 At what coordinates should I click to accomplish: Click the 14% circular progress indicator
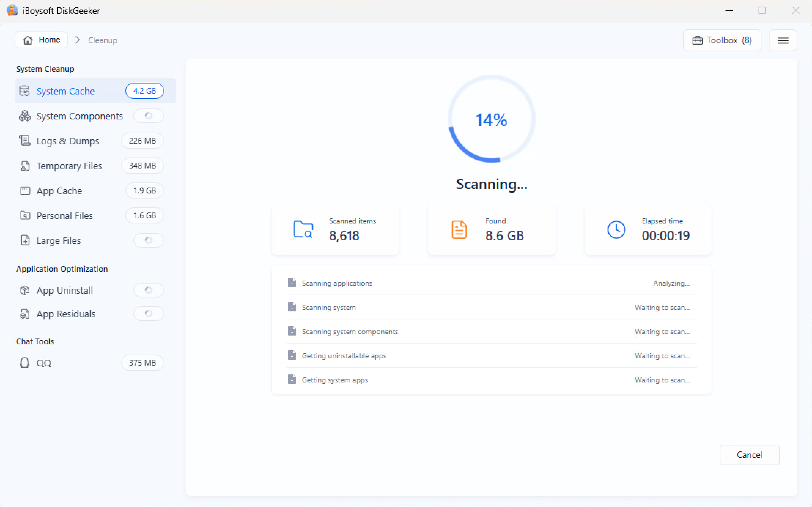[491, 119]
